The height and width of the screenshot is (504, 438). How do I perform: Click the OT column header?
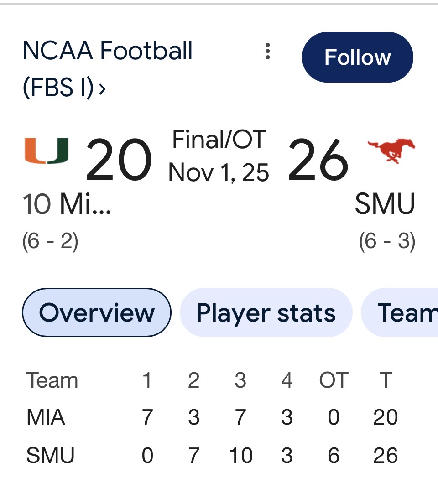334,380
